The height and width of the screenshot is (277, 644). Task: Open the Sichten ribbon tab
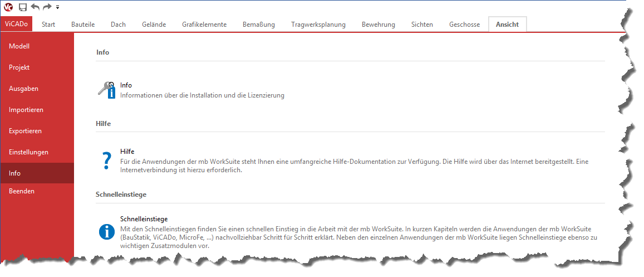[422, 25]
